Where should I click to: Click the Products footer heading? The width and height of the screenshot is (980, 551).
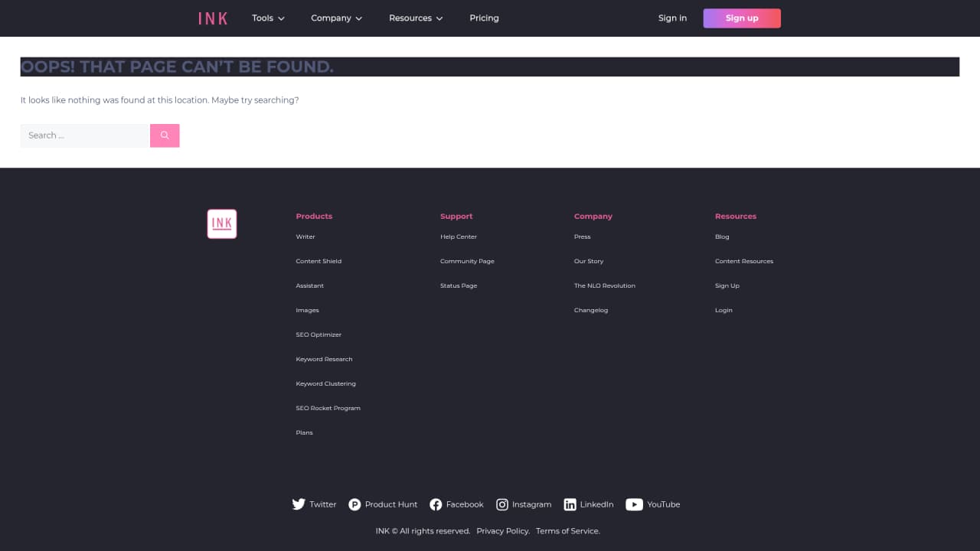[x=314, y=216]
